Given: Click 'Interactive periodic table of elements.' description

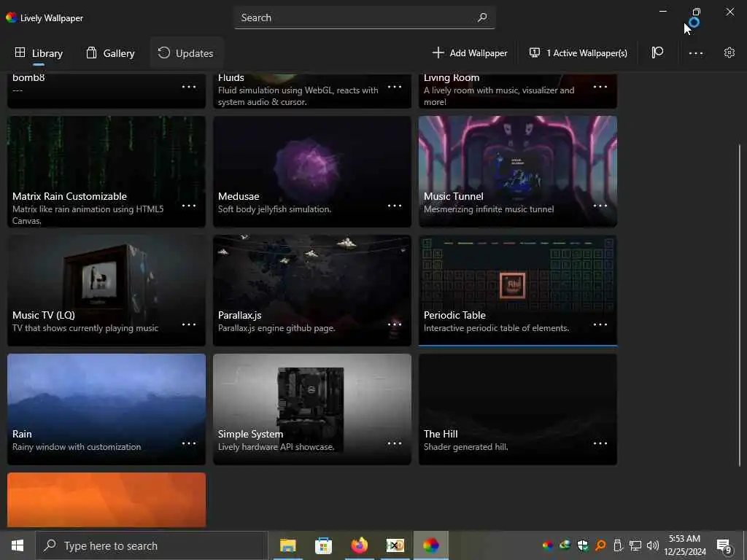Looking at the screenshot, I should pyautogui.click(x=496, y=328).
